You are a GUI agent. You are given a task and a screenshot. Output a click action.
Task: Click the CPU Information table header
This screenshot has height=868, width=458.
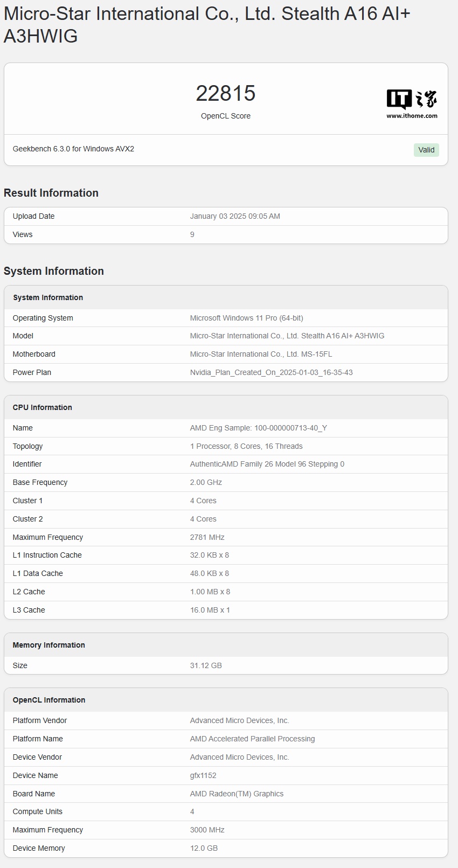tap(43, 407)
